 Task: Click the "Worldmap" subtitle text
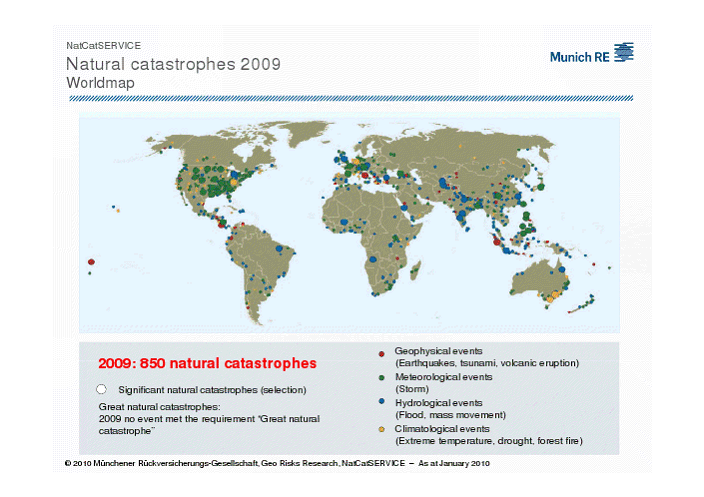[x=100, y=84]
